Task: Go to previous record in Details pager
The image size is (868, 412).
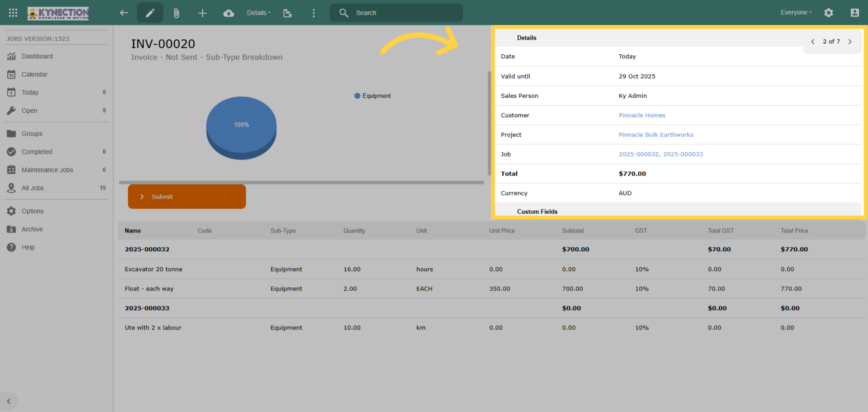Action: pos(813,42)
